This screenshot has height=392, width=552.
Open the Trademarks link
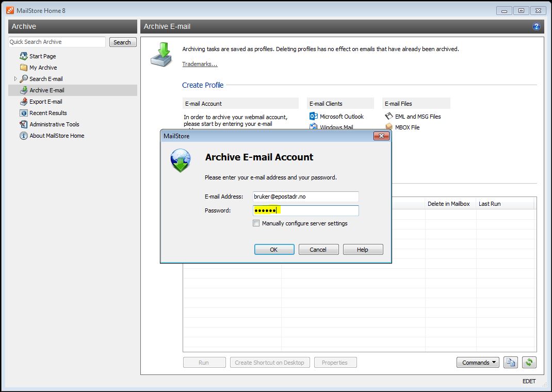pos(200,64)
